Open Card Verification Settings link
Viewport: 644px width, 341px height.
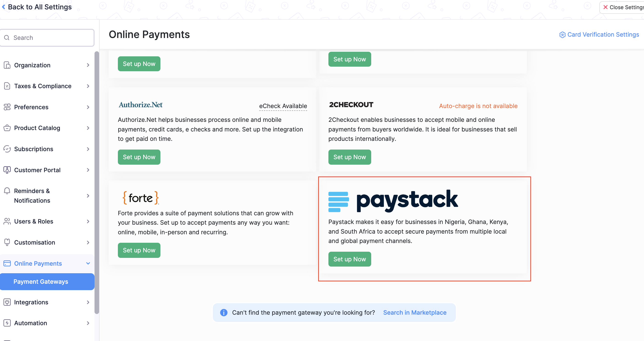(599, 35)
